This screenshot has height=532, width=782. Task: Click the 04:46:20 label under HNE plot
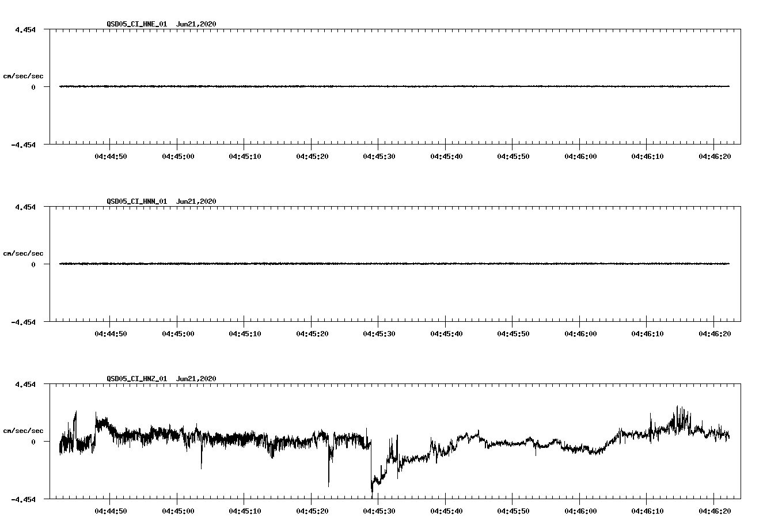pyautogui.click(x=714, y=156)
